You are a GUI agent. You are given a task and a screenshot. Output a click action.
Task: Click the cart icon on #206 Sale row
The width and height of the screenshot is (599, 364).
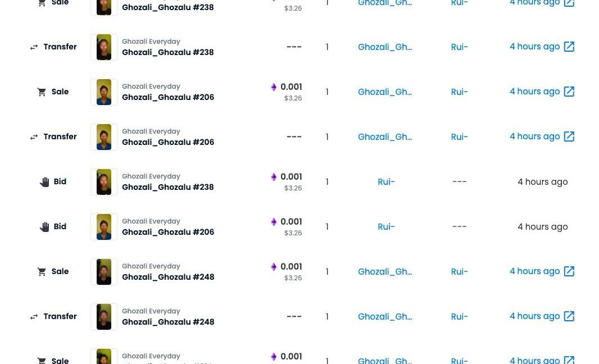(42, 92)
